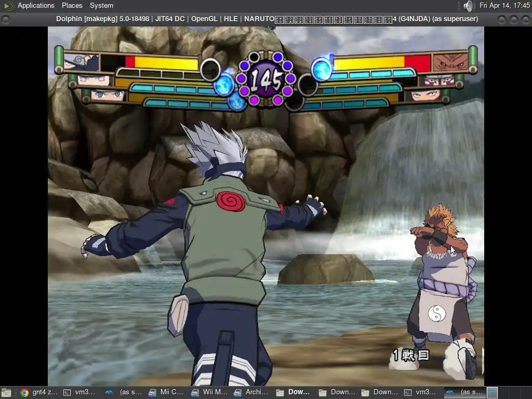The height and width of the screenshot is (399, 532).
Task: Switch to Chrome window 'gnt4 z...' in taskbar
Action: (38, 392)
